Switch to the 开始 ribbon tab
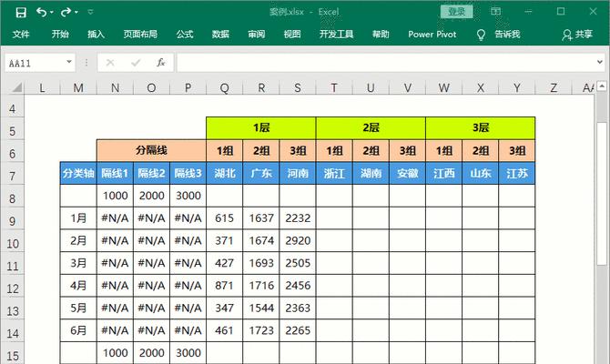 click(x=60, y=35)
